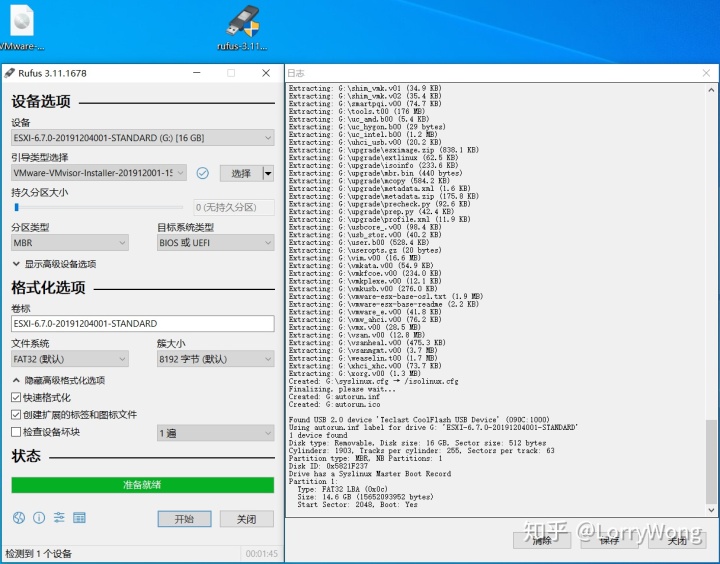
Task: Collapse 隐藏高级格式化选项 advanced format options
Action: point(58,380)
